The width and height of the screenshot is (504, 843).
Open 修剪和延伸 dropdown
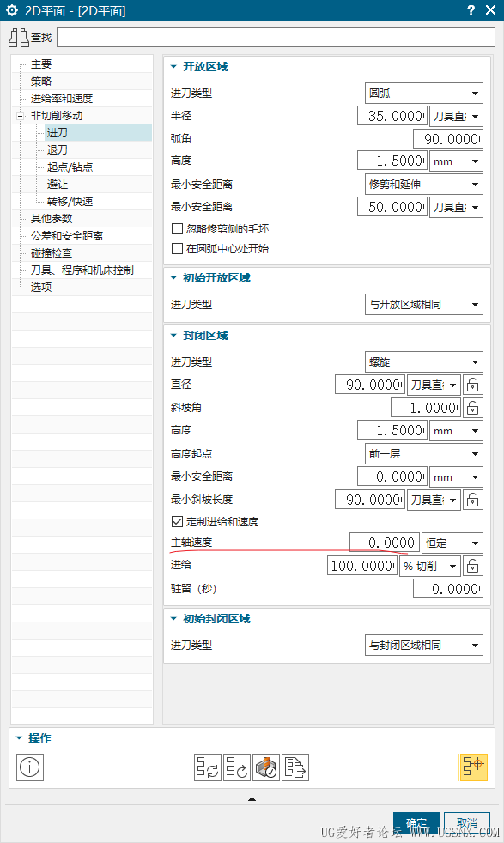pos(424,185)
